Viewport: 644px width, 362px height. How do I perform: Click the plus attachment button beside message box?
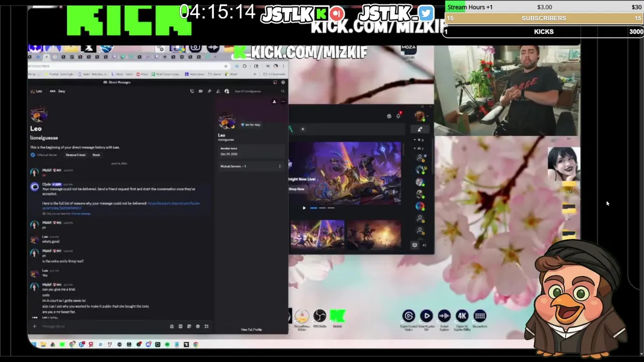(34, 326)
